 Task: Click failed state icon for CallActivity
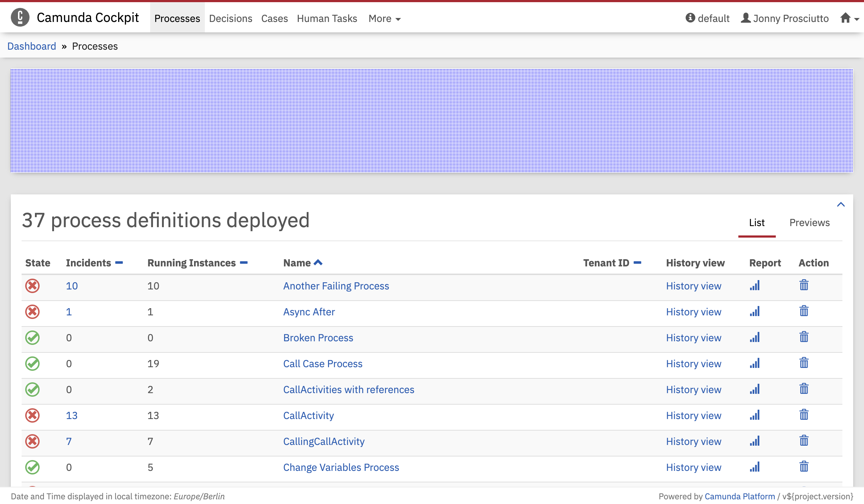32,415
